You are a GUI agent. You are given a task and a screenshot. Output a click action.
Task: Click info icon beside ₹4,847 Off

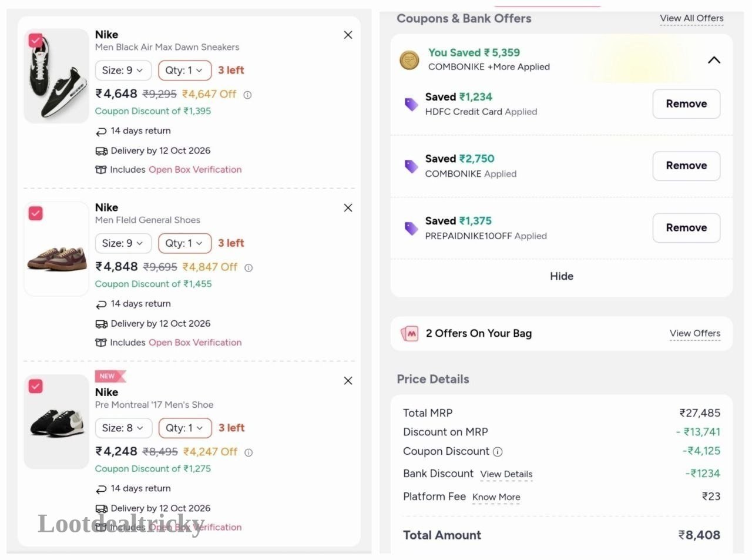point(249,268)
